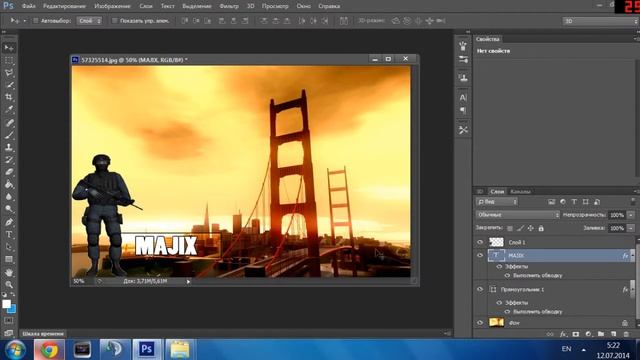
Task: Select the History Brush tool
Action: coord(9,160)
